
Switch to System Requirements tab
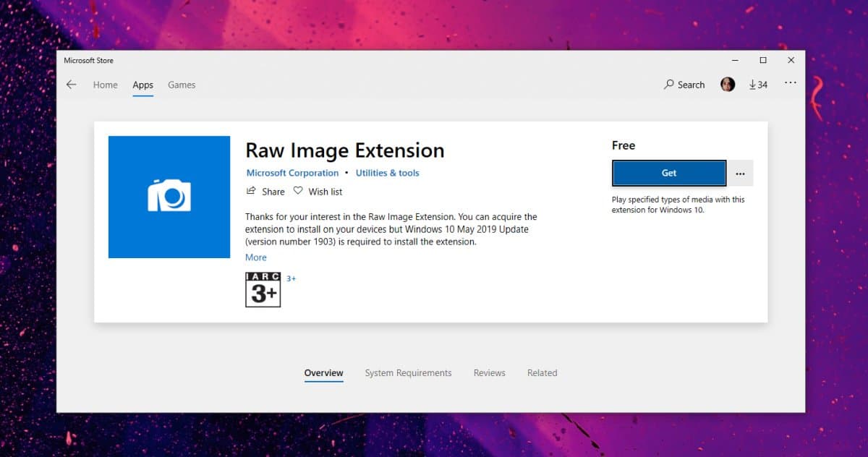(x=408, y=373)
